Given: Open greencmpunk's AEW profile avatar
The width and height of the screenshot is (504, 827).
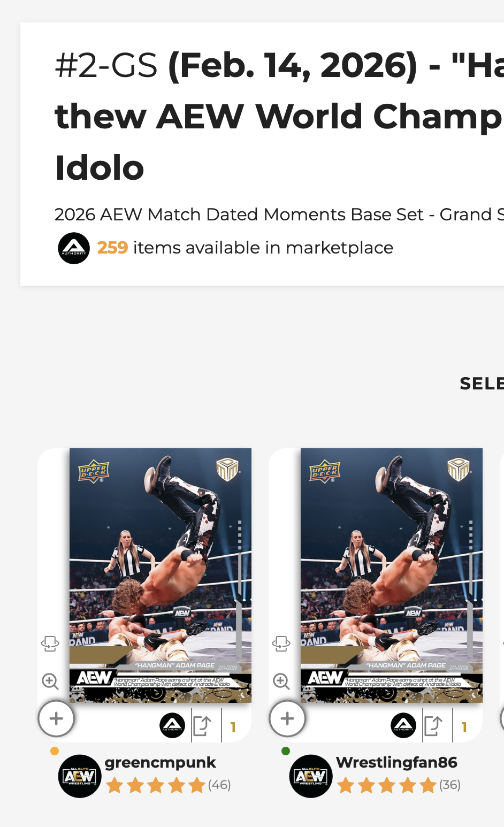Looking at the screenshot, I should click(x=80, y=776).
